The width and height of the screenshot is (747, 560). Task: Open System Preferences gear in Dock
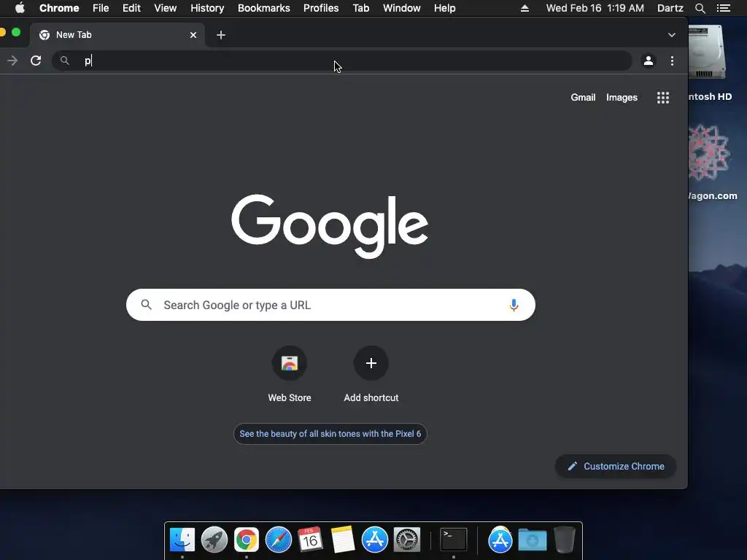pos(407,540)
